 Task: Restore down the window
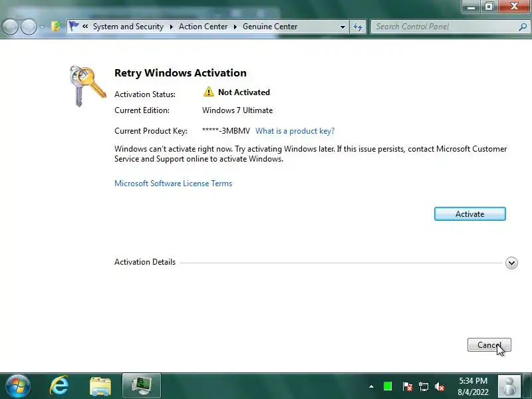point(489,7)
